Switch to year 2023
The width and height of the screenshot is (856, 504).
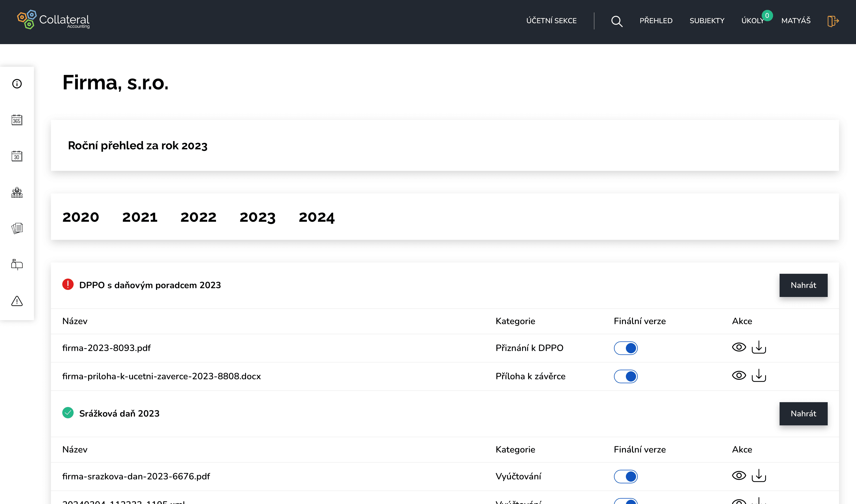(258, 217)
